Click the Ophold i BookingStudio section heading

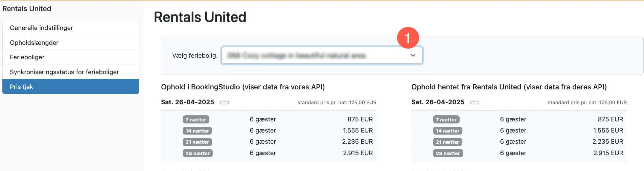(x=243, y=87)
